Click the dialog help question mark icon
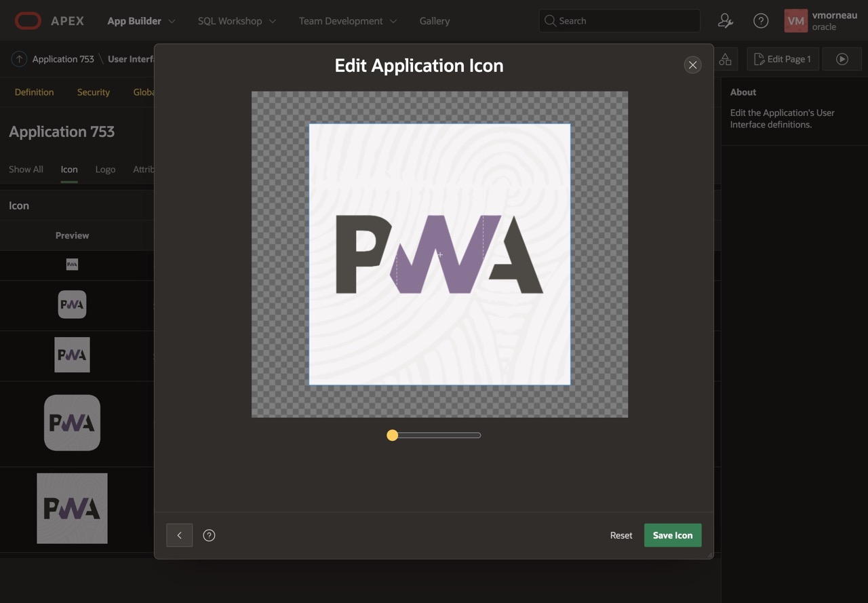This screenshot has width=868, height=603. coord(209,535)
